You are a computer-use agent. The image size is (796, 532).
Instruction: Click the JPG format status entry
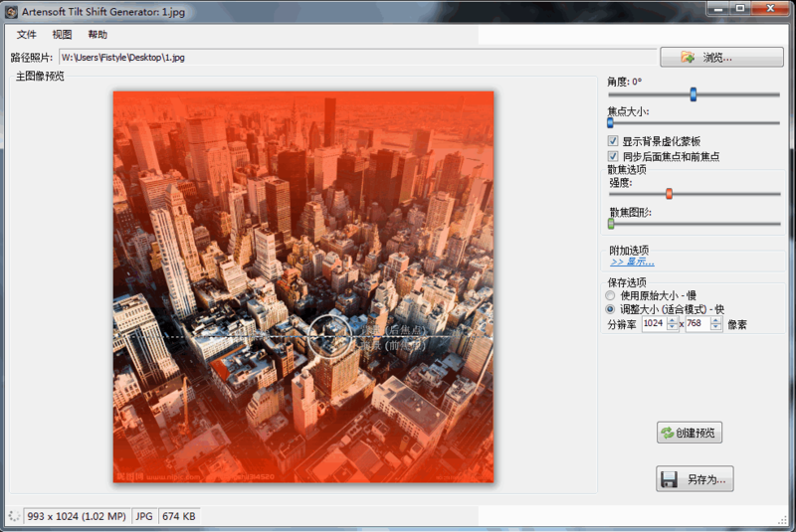click(143, 516)
